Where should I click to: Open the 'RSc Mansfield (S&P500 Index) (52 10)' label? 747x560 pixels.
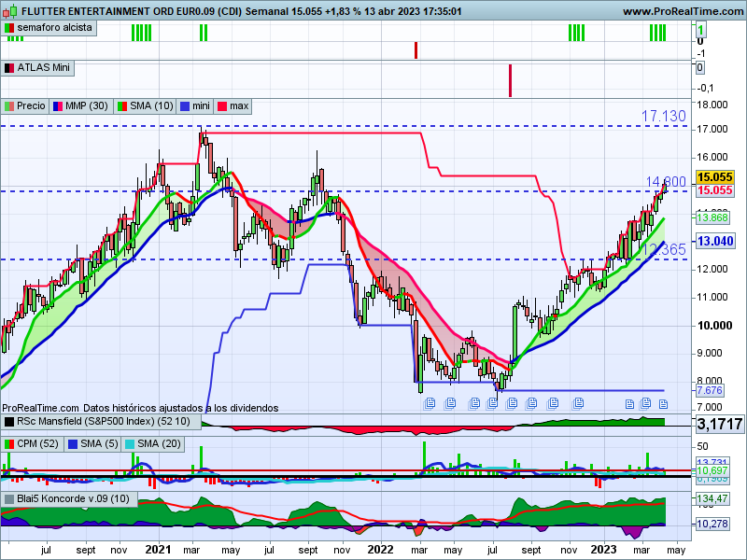coord(102,422)
